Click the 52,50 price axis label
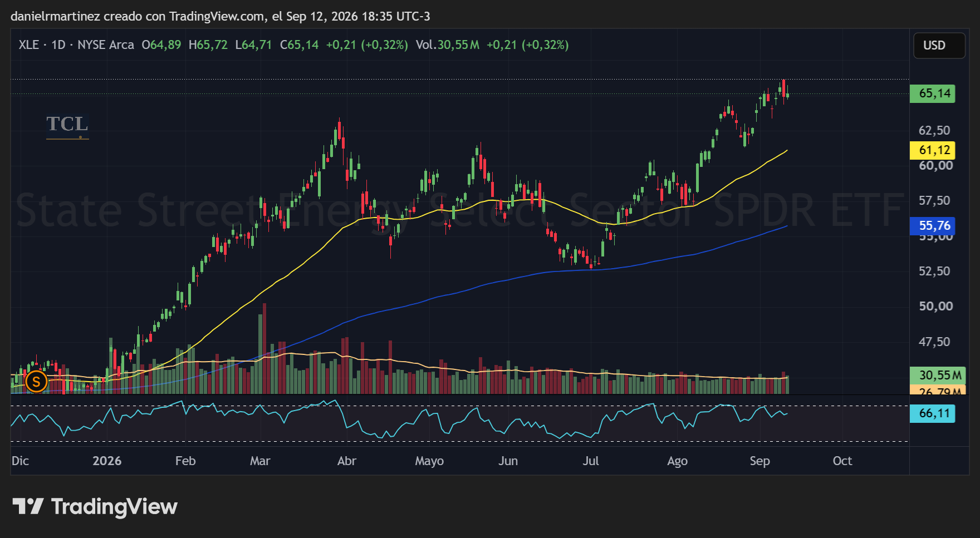 (x=935, y=272)
